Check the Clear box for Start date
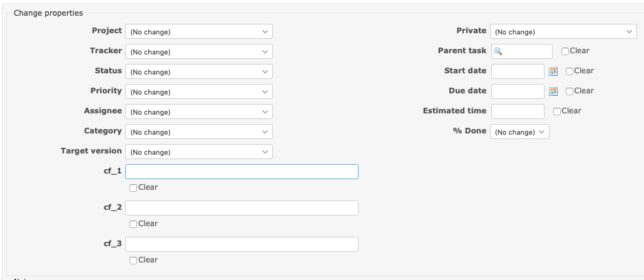Viewport: 644px width, 280px height. 570,71
